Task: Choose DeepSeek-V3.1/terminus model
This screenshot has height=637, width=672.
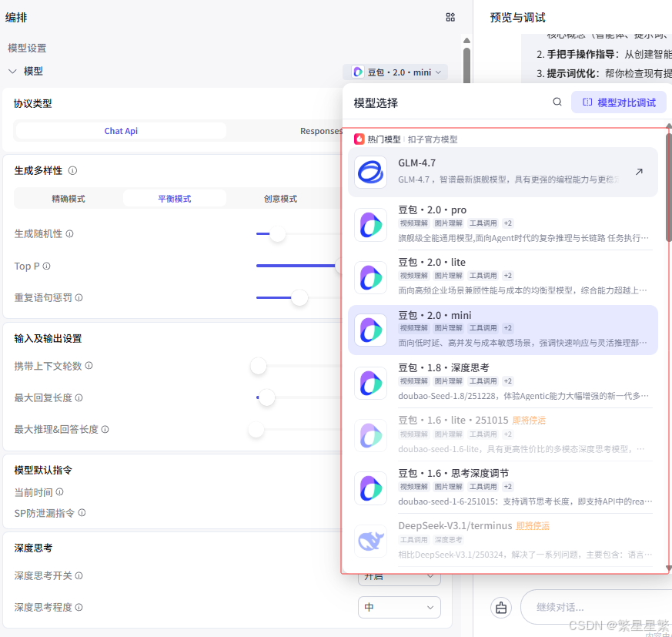Action: pyautogui.click(x=503, y=541)
